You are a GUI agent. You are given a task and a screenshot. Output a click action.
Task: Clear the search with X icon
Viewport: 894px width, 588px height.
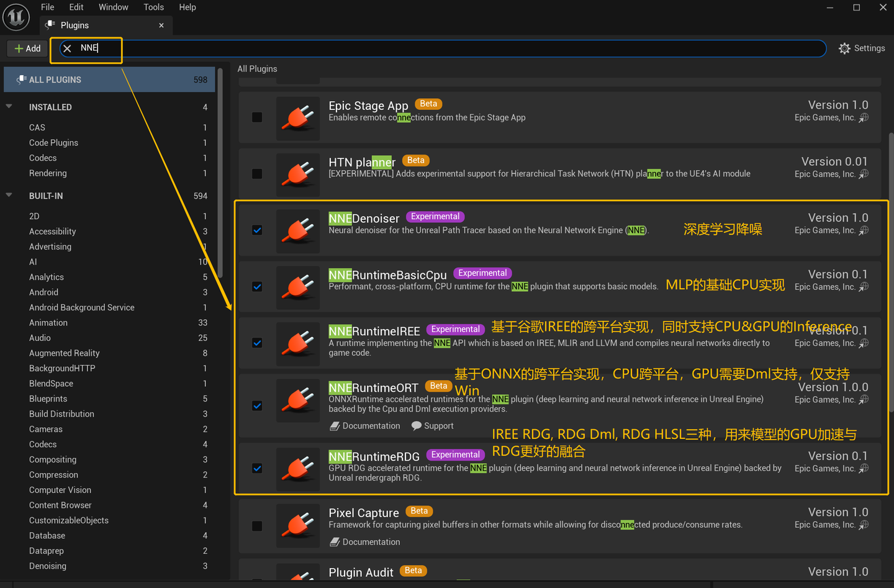click(x=67, y=48)
